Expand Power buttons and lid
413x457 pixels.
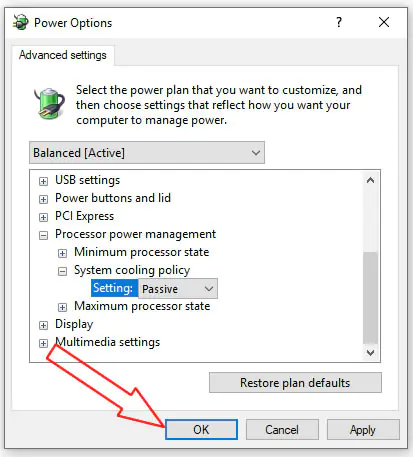point(43,199)
